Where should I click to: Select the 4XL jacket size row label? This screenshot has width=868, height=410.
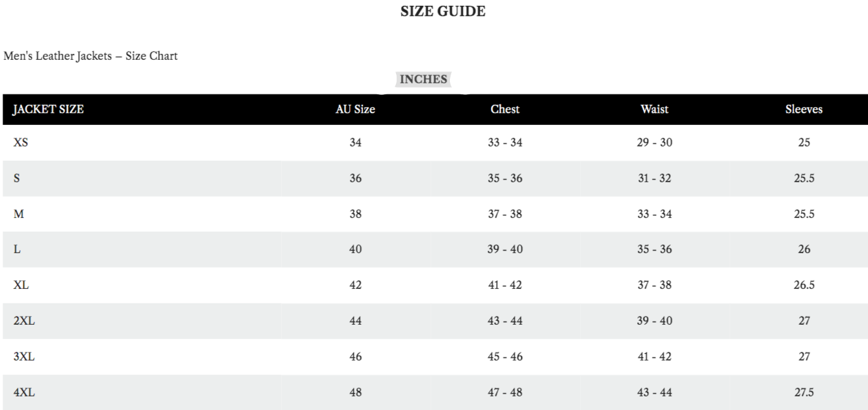[23, 392]
